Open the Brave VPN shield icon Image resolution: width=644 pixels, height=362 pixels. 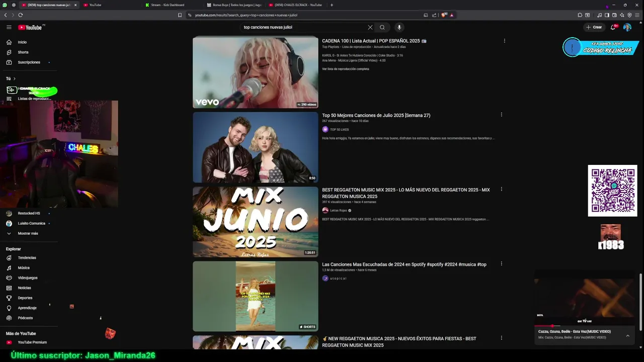coord(629,15)
